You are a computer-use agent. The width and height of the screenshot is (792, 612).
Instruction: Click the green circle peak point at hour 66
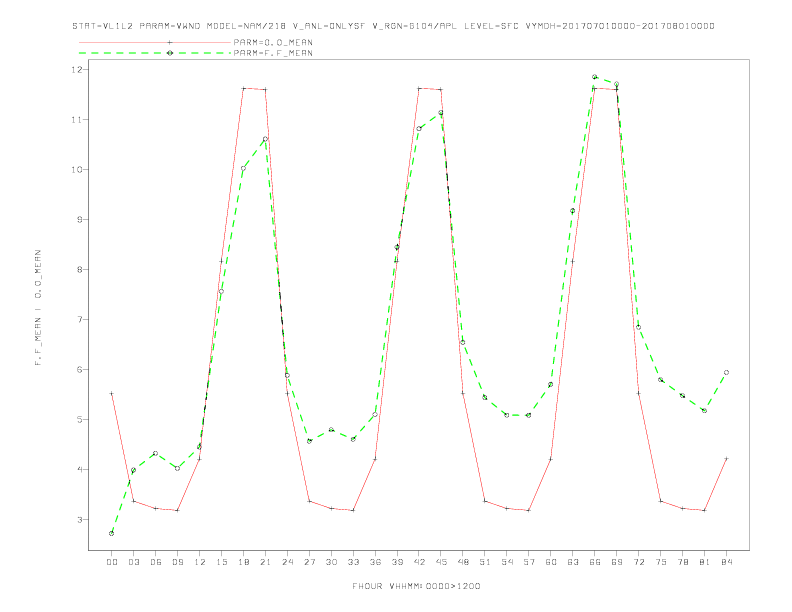click(x=595, y=77)
